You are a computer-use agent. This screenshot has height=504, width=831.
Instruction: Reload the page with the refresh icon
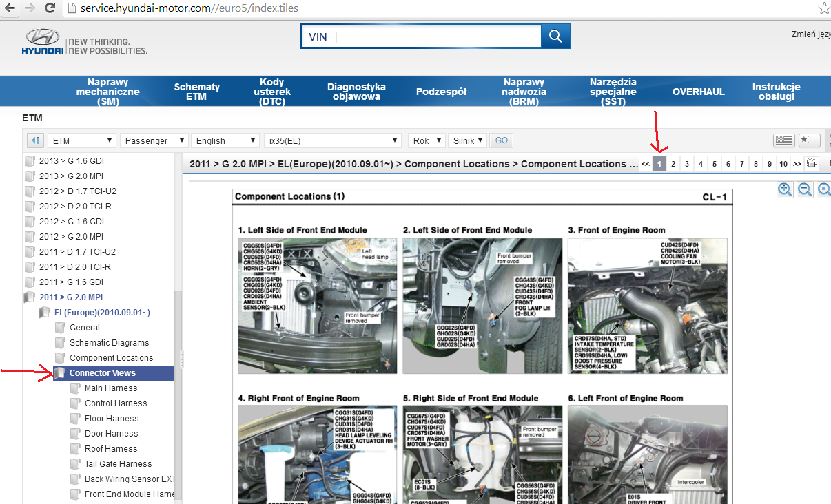coord(50,8)
